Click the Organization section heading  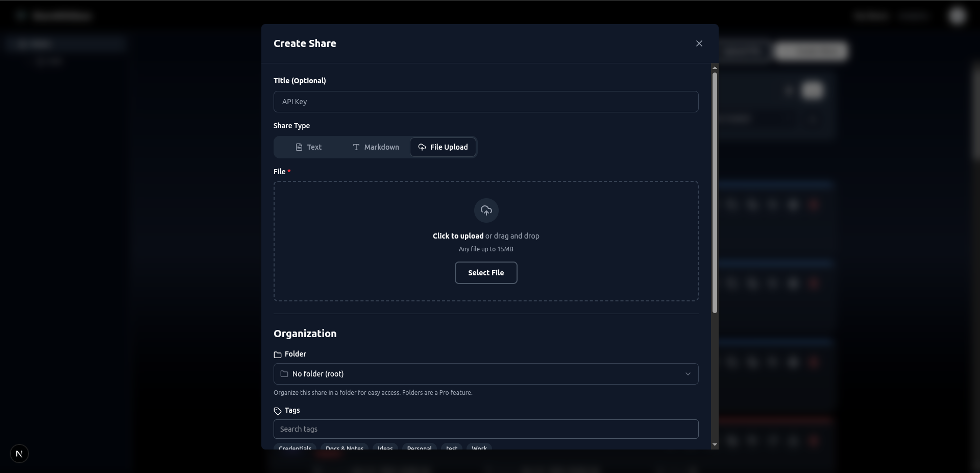click(x=305, y=334)
